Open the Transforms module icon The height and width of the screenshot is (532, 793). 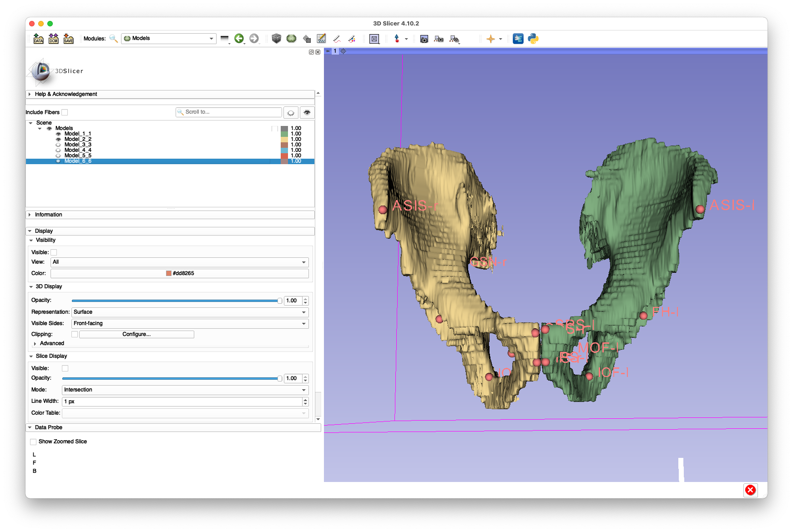[x=307, y=39]
